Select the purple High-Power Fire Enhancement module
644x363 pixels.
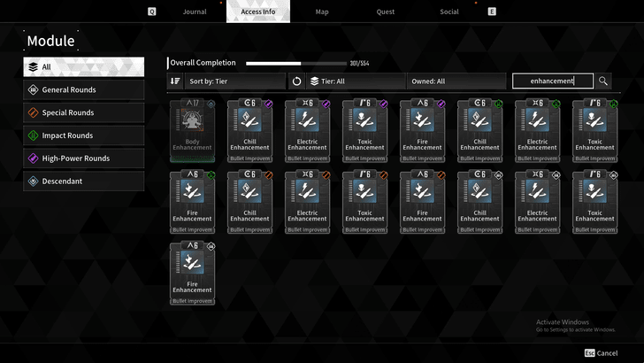422,131
